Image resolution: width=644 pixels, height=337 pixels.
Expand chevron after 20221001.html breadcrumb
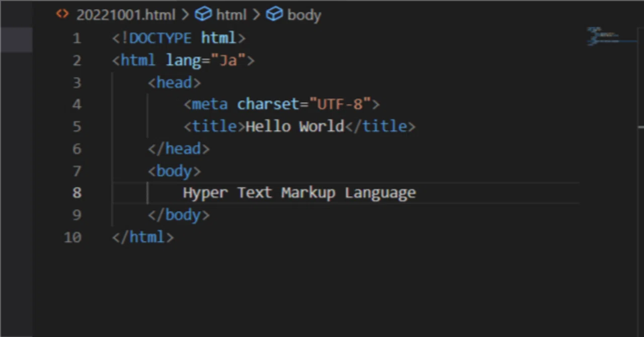(185, 15)
